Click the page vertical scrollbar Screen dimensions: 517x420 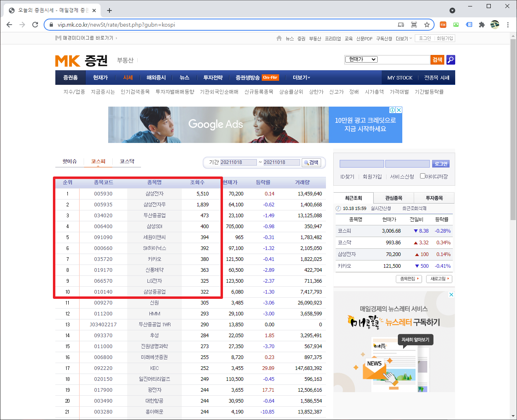(x=513, y=129)
